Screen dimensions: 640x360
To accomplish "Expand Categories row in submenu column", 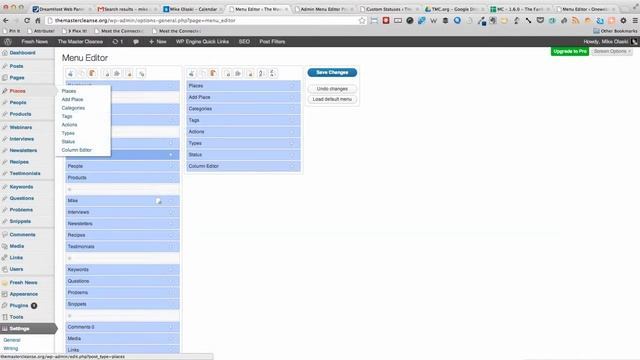I will point(292,109).
